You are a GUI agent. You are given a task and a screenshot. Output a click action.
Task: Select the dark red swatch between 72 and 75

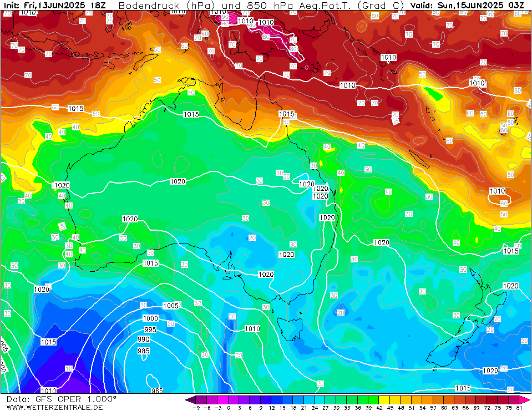click(492, 400)
